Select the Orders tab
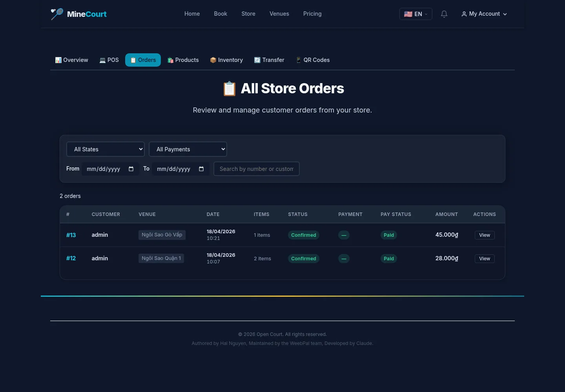The width and height of the screenshot is (565, 392). click(x=143, y=60)
